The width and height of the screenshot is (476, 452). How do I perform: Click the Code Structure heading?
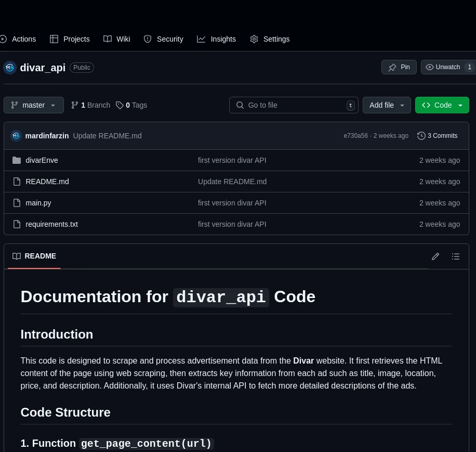tap(65, 412)
